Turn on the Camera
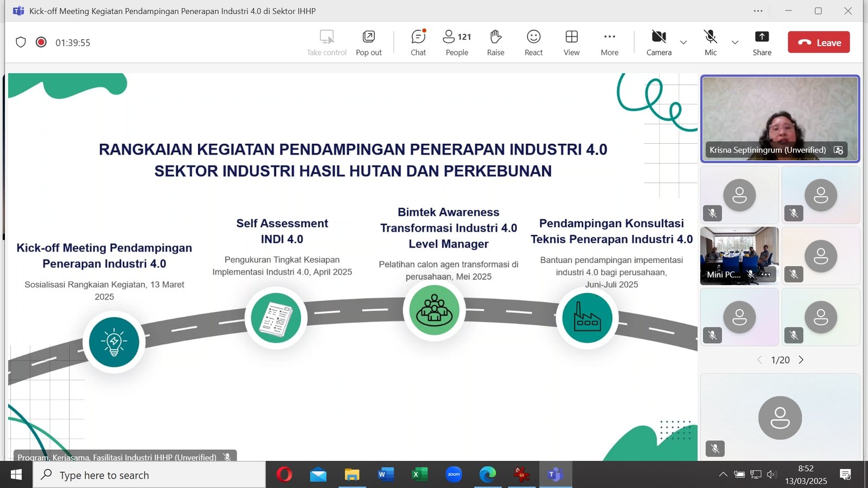This screenshot has width=868, height=488. tap(659, 43)
